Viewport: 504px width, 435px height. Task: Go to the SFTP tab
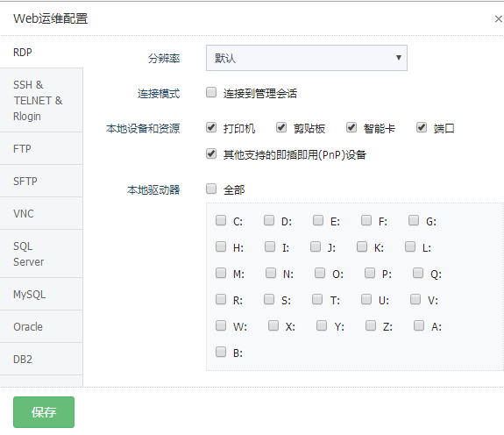41,181
